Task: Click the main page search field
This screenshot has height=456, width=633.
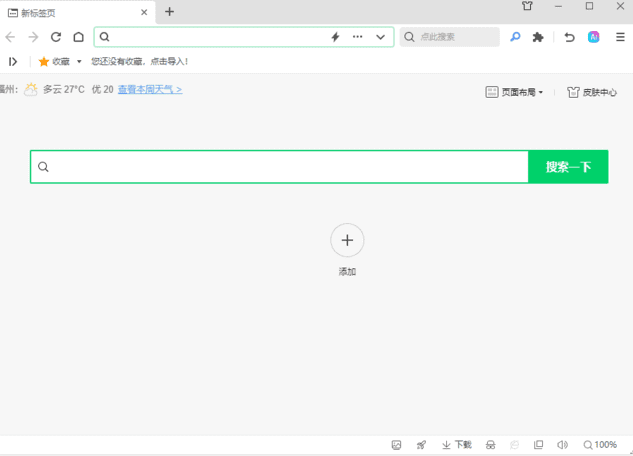Action: click(279, 167)
